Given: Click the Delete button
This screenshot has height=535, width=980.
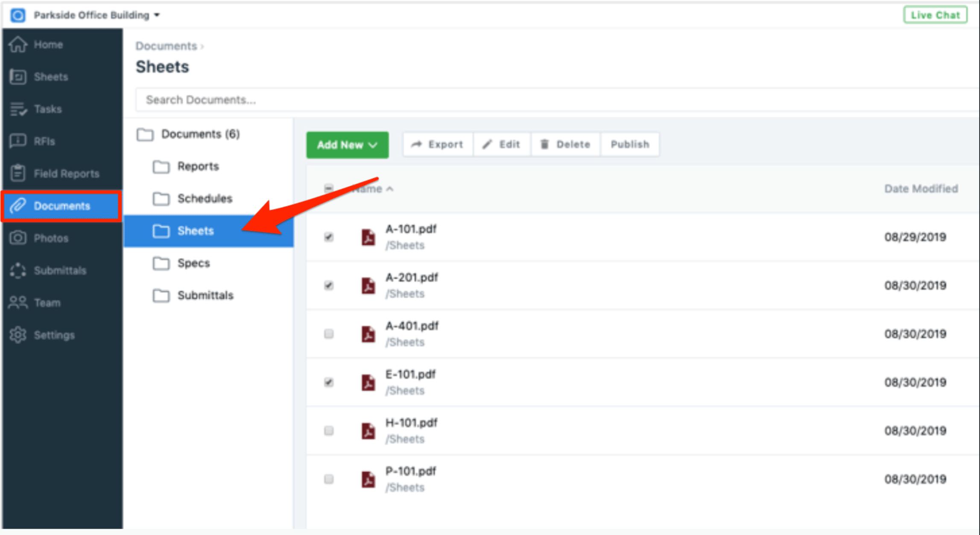Looking at the screenshot, I should [565, 145].
